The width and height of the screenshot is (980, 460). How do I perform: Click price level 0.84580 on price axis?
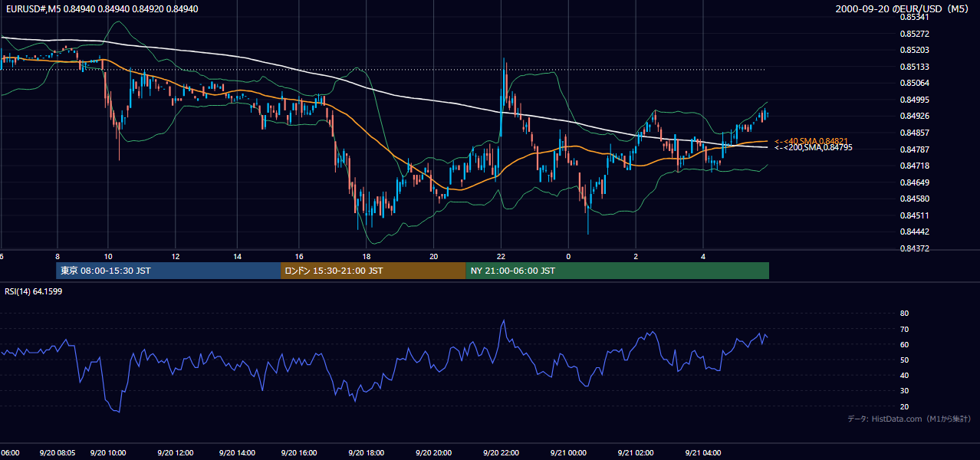[914, 199]
